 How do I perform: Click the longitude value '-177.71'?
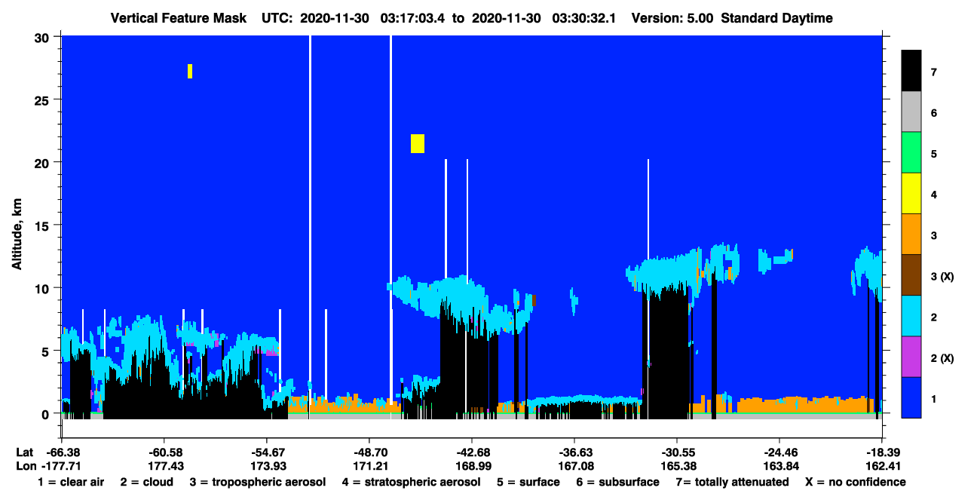click(62, 466)
